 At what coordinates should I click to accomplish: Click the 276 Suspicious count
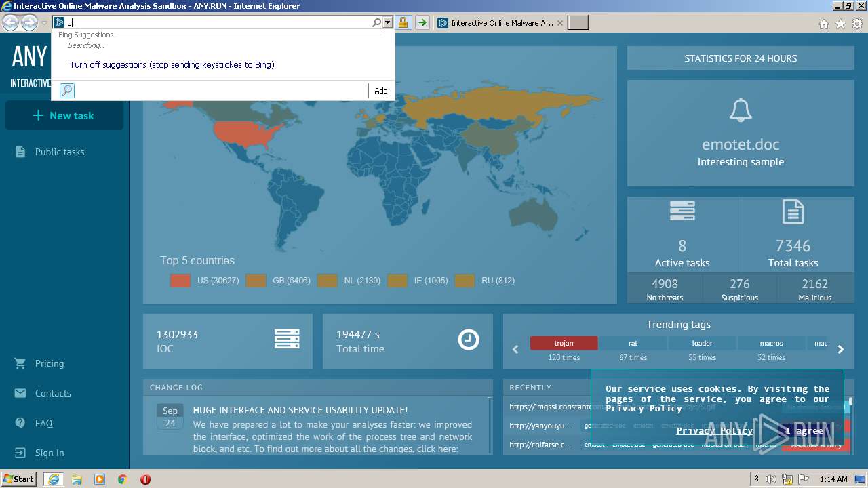(740, 284)
